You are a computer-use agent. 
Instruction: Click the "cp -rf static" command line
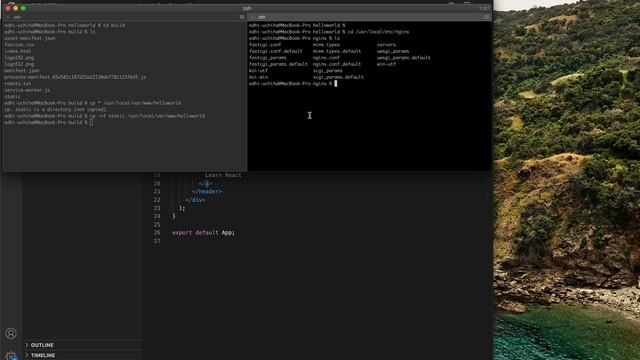(x=147, y=116)
